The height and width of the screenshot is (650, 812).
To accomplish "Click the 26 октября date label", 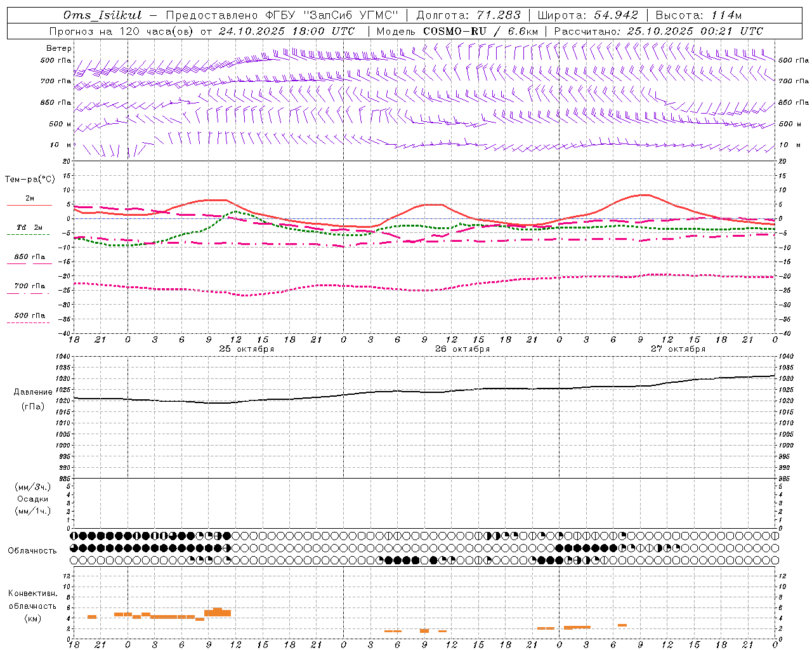I will pyautogui.click(x=462, y=349).
